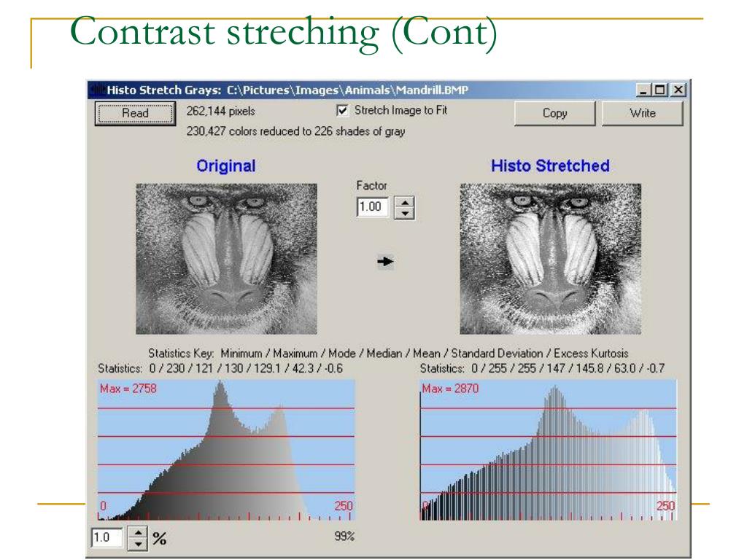
Task: Click the app icon in the title bar
Action: pyautogui.click(x=98, y=90)
